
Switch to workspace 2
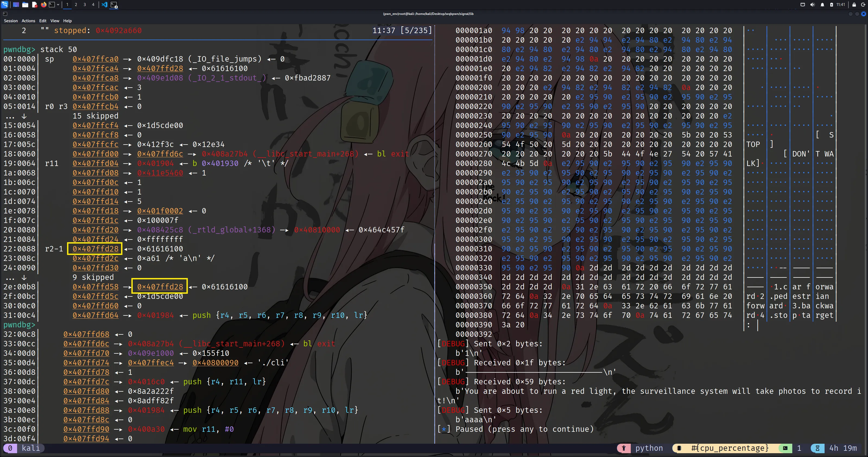click(x=76, y=5)
